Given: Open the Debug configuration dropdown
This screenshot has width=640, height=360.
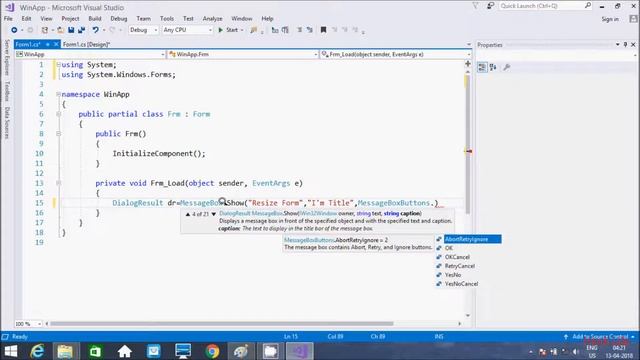Looking at the screenshot, I should tap(143, 30).
